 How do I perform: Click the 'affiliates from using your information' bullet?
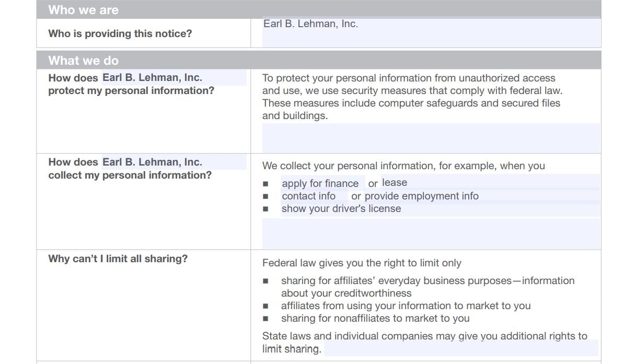[406, 306]
